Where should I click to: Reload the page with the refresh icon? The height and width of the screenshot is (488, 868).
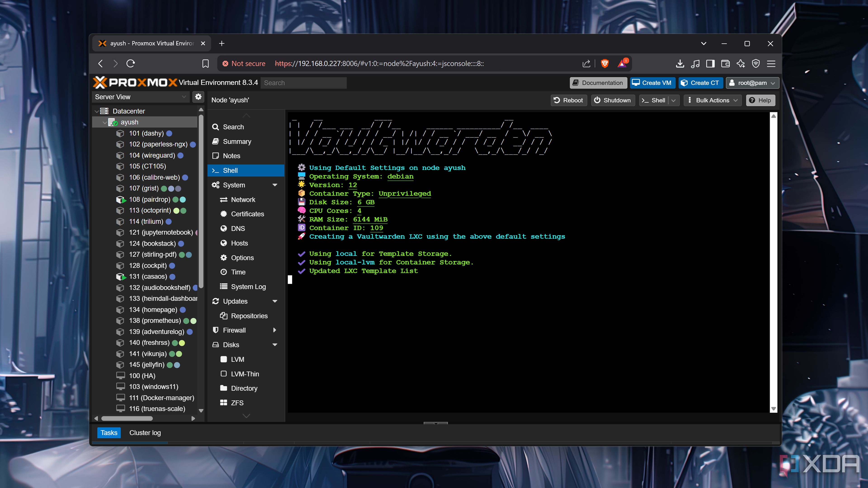coord(131,63)
